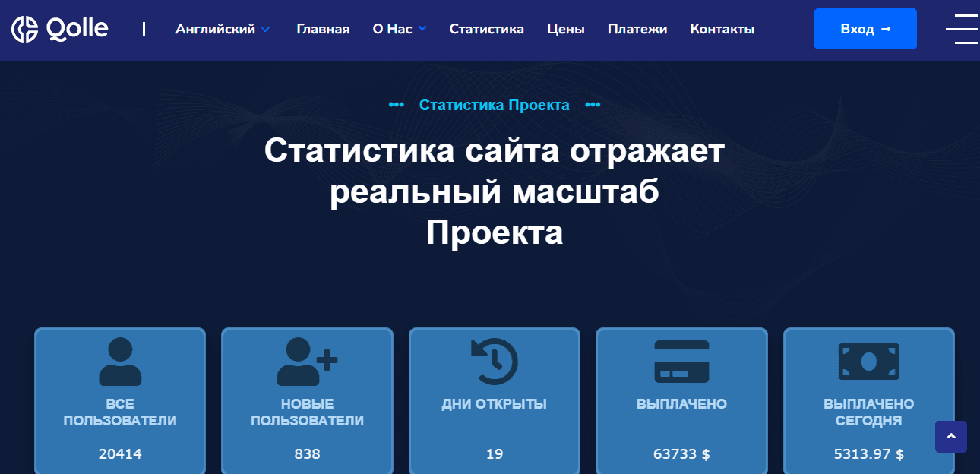Viewport: 980px width, 474px height.
Task: Open the Цены page from the menu
Action: (565, 29)
